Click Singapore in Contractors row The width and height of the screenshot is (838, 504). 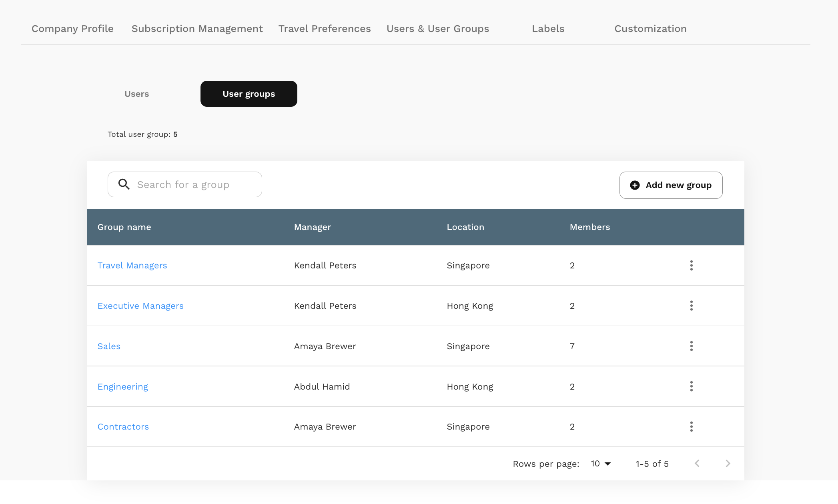(468, 427)
